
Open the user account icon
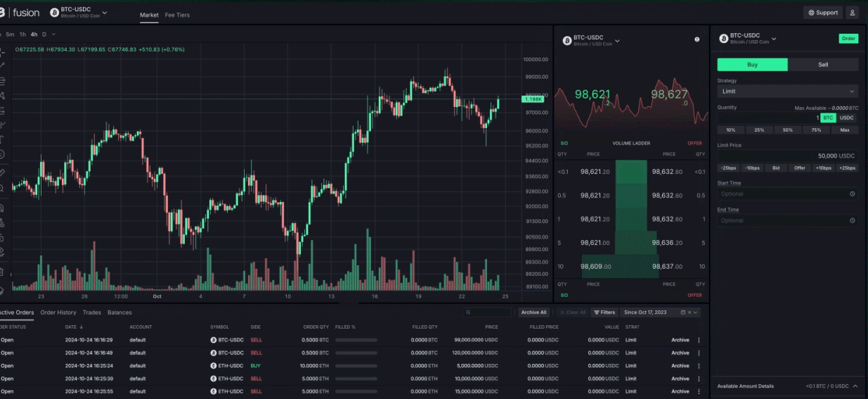(852, 13)
